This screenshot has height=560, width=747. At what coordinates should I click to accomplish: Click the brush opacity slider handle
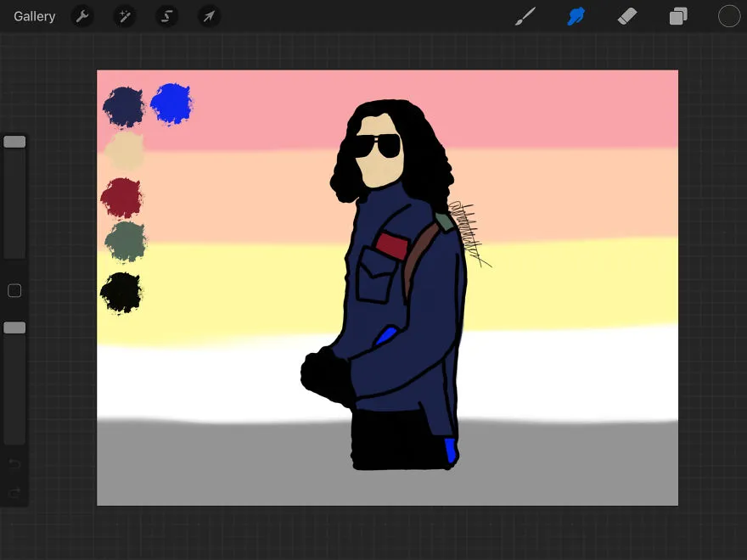[x=14, y=328]
